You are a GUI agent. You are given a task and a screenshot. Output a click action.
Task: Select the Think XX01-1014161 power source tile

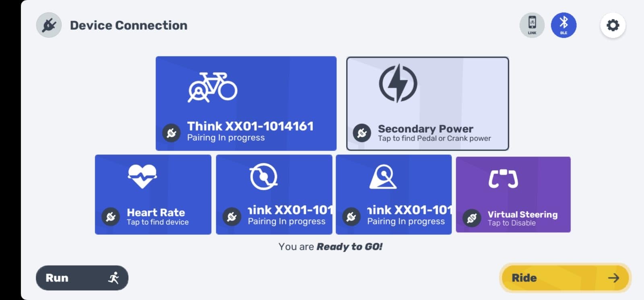(246, 103)
